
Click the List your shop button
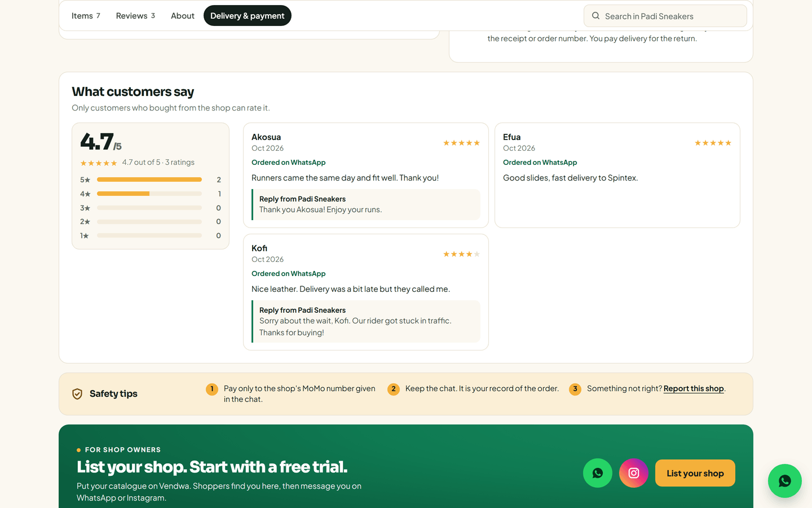[x=695, y=473]
